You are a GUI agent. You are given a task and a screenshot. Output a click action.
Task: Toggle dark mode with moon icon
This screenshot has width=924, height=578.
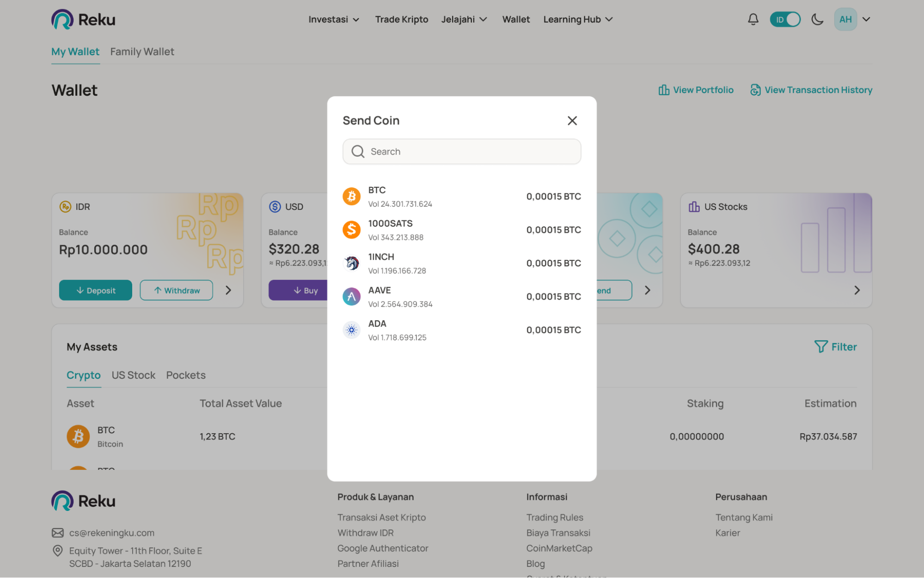point(817,19)
